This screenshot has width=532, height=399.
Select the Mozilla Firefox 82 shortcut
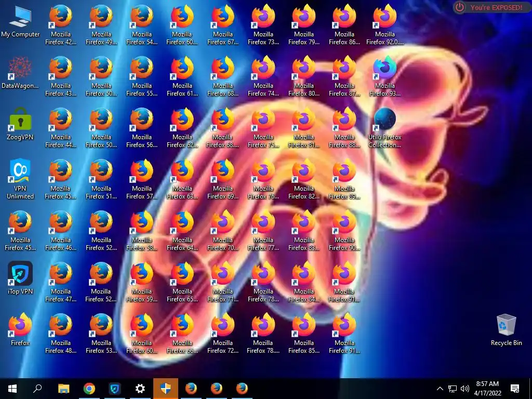304,179
